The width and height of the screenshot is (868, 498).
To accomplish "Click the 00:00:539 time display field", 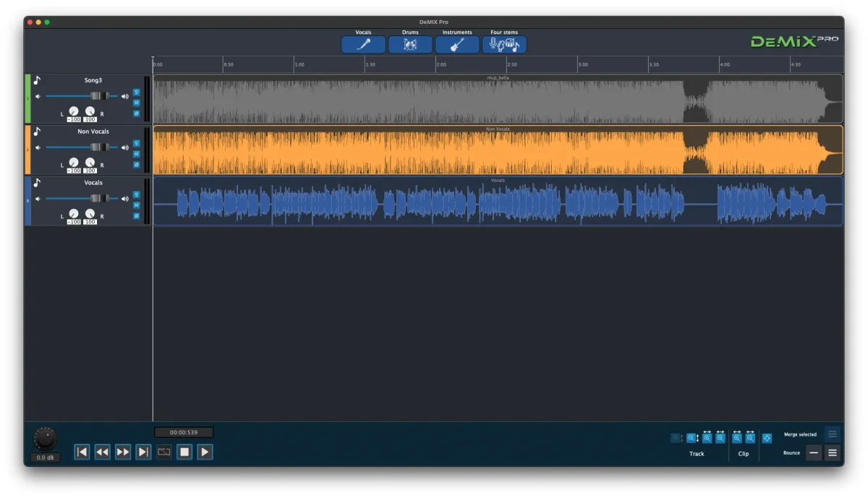I will click(184, 432).
